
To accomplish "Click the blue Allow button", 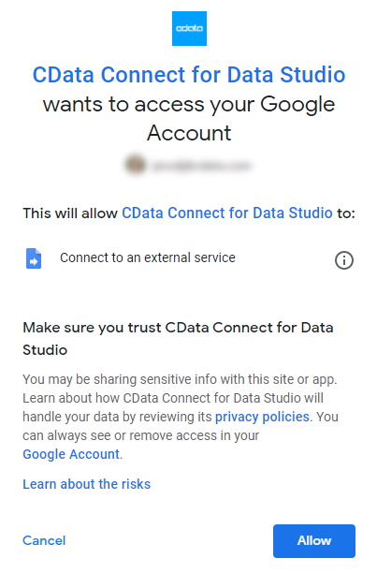I will (x=314, y=541).
